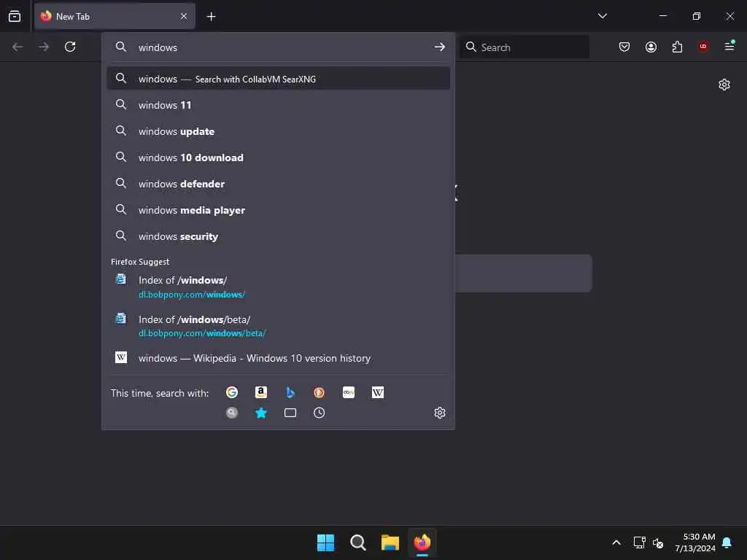Open the Windows Start menu

326,542
